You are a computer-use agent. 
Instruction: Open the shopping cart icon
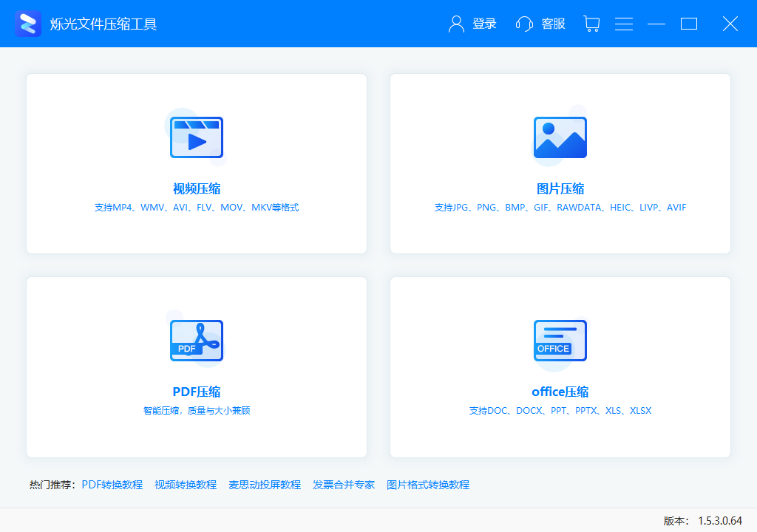click(x=591, y=24)
